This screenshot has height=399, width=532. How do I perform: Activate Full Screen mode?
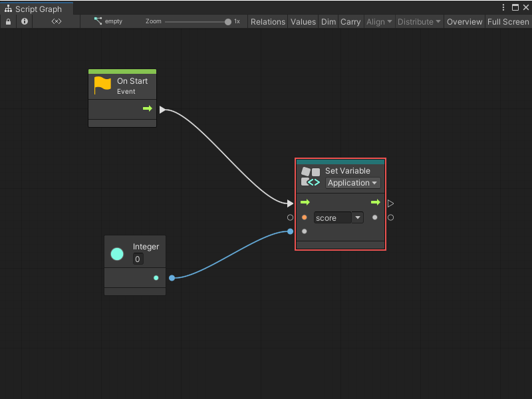click(x=508, y=21)
